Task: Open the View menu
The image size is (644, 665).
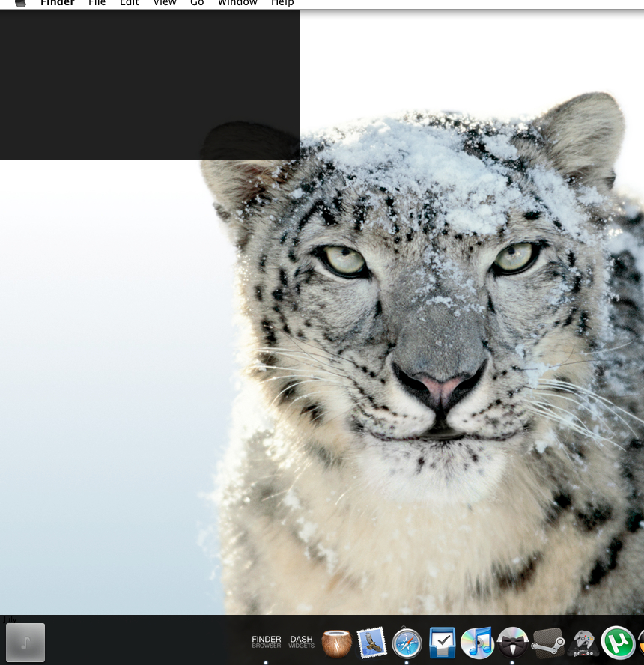Action: [165, 3]
